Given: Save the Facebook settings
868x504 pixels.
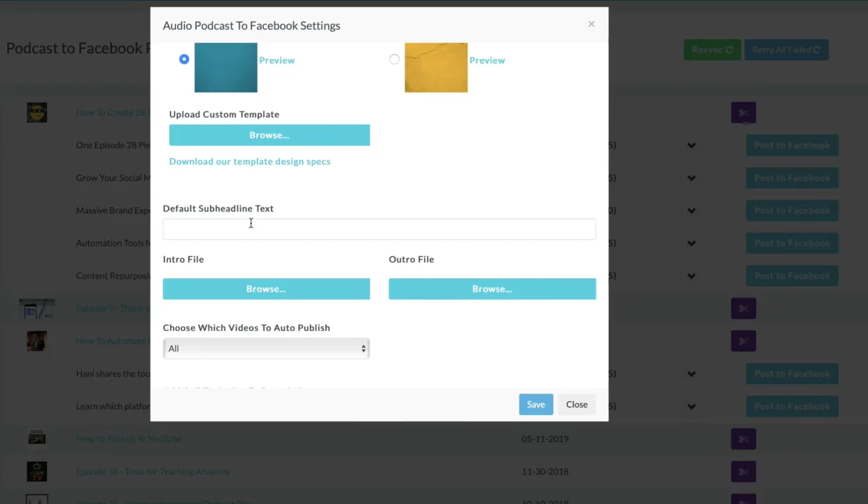Looking at the screenshot, I should click(x=536, y=405).
